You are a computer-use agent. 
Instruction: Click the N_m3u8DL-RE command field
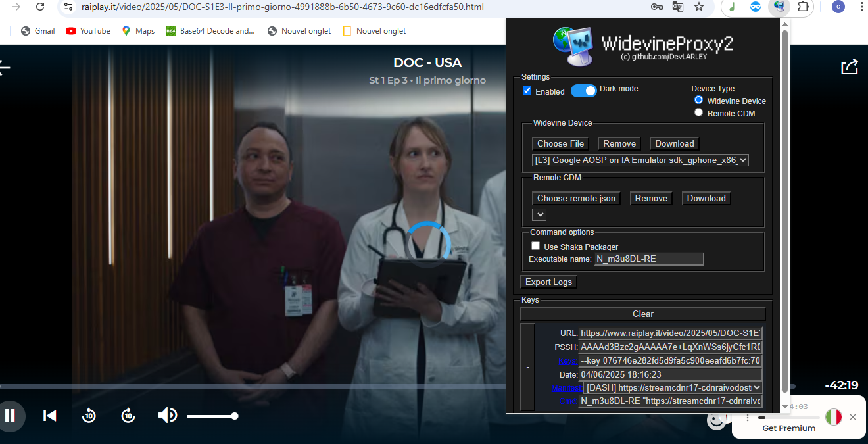(671, 401)
